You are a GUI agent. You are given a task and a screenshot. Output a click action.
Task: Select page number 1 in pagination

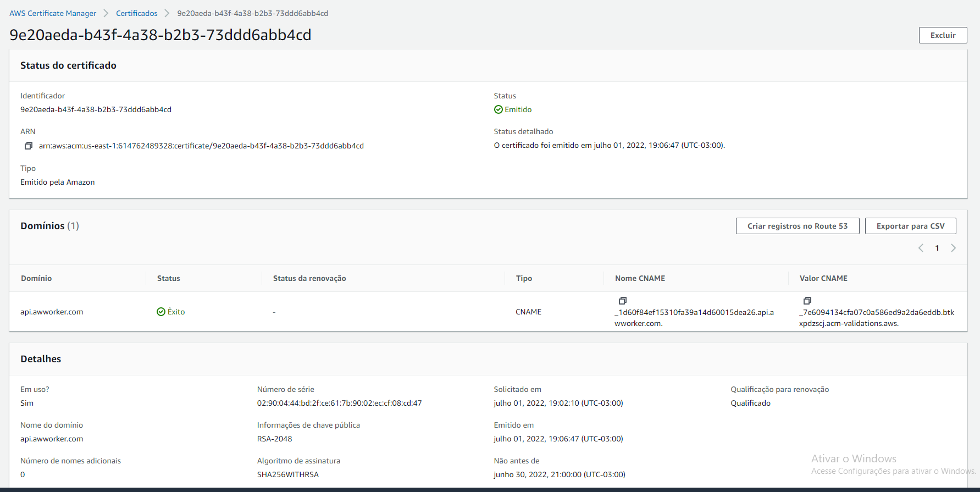(937, 248)
